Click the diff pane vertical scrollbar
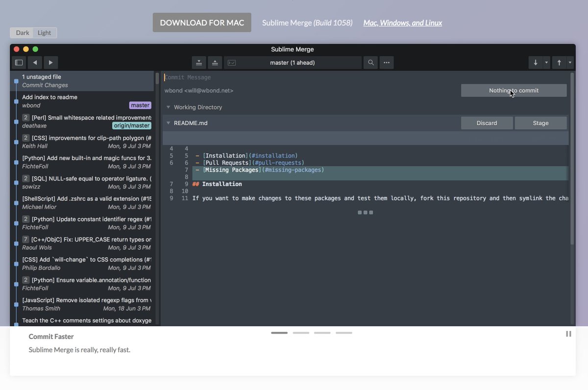Viewport: 588px width, 390px height. (572, 158)
